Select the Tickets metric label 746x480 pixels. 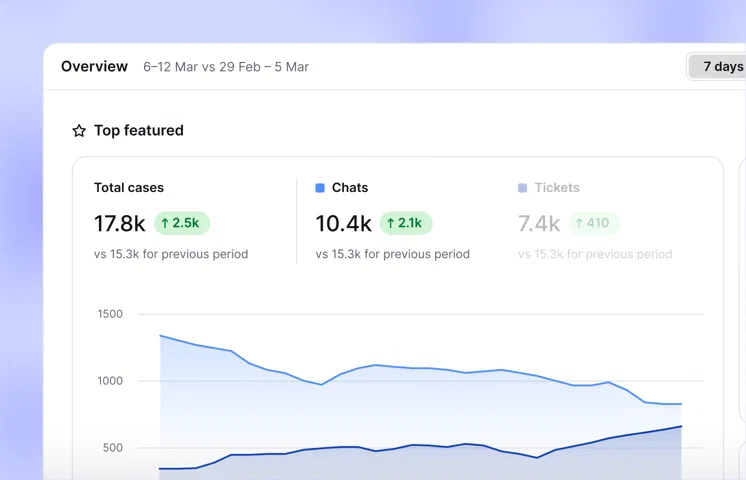[x=557, y=187]
